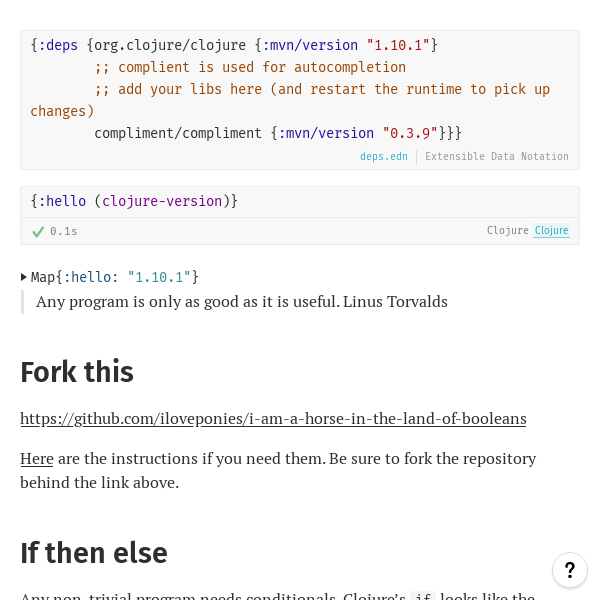The height and width of the screenshot is (600, 600).
Task: Click the underlined Clojure runtime link
Action: [x=551, y=231]
